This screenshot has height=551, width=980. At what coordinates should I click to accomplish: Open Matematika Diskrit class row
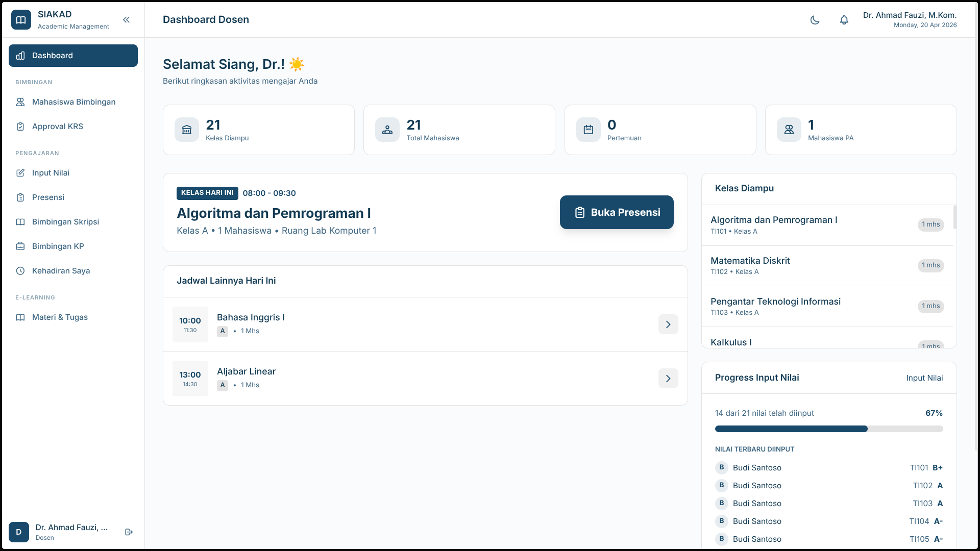point(827,266)
